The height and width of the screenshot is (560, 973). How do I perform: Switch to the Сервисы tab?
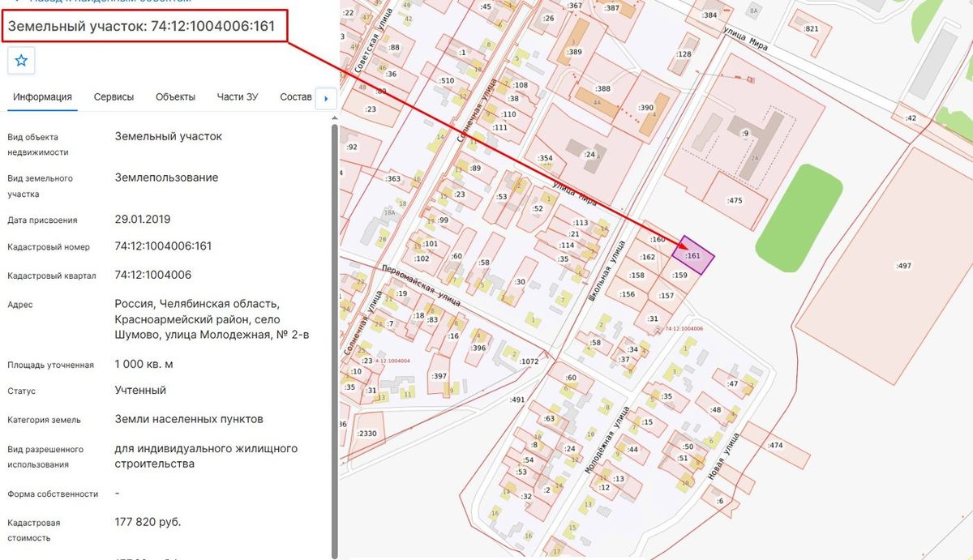coord(114,96)
